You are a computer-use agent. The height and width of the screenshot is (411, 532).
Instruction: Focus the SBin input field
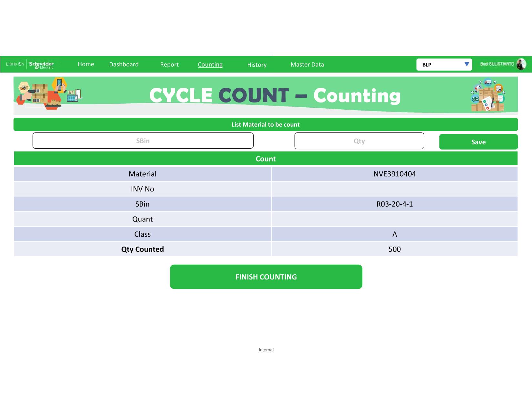143,141
